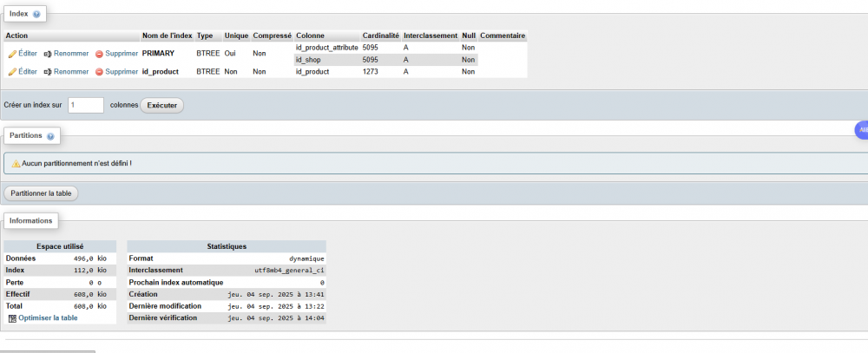Click the Index 112,0 kio row
Screen dimensions: 868x353
[x=61, y=270]
